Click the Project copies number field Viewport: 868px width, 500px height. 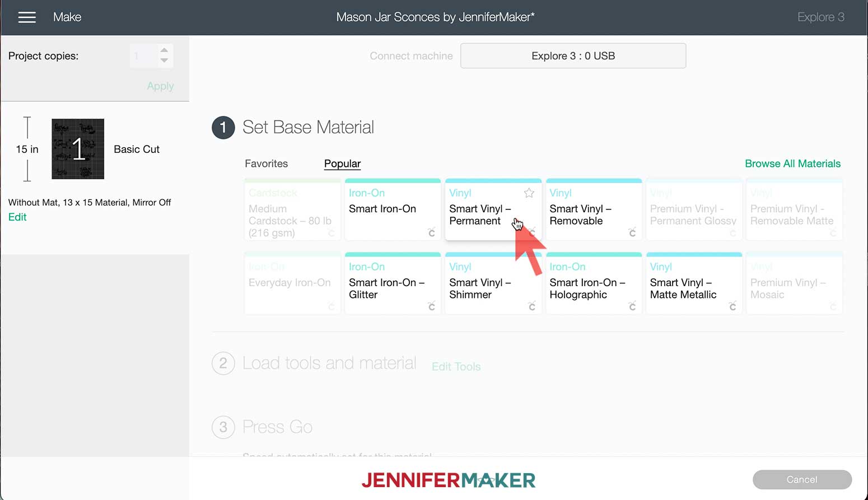tap(143, 56)
